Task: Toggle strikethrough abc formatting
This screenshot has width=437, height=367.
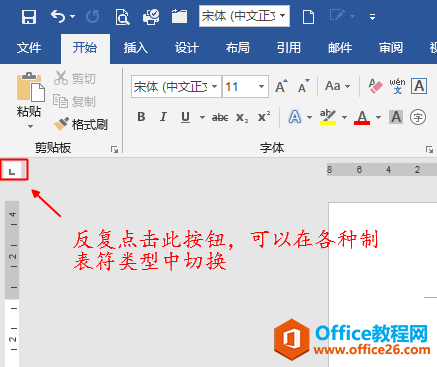Action: pyautogui.click(x=220, y=117)
